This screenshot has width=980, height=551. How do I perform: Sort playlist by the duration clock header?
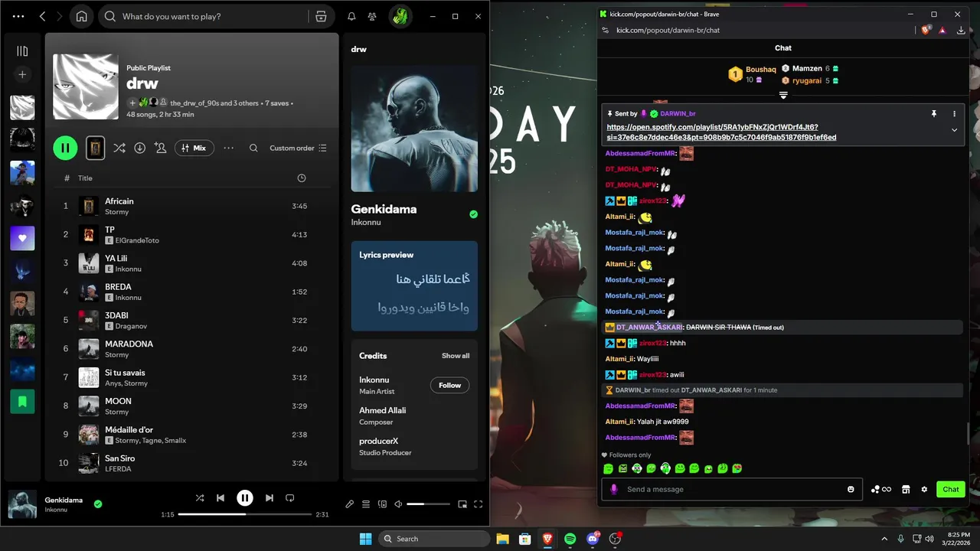[301, 178]
